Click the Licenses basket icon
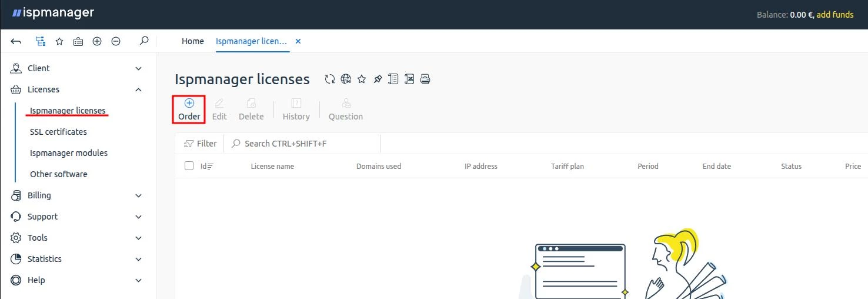 (16, 89)
